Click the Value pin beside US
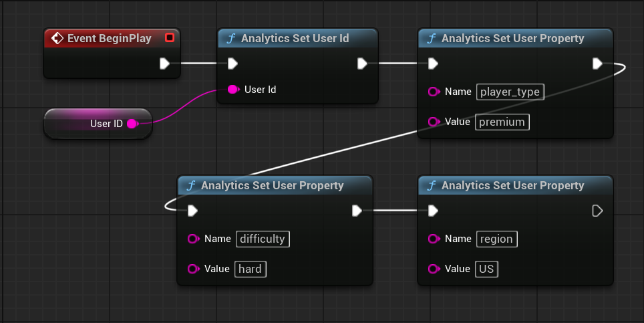The height and width of the screenshot is (323, 644). (x=434, y=269)
